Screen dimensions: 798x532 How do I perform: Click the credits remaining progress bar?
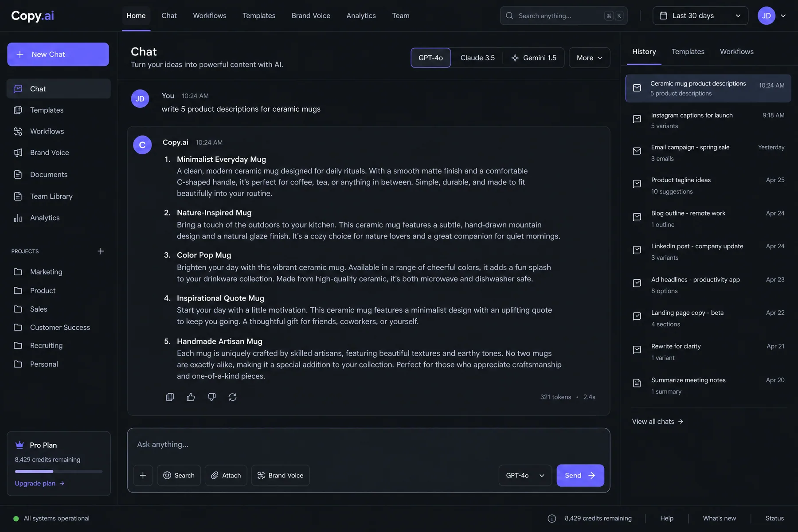click(x=59, y=471)
